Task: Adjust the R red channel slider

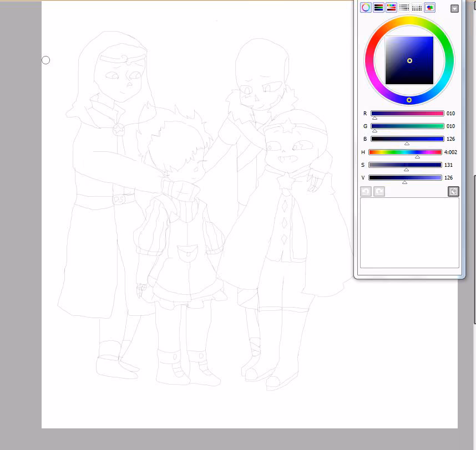Action: coord(407,114)
